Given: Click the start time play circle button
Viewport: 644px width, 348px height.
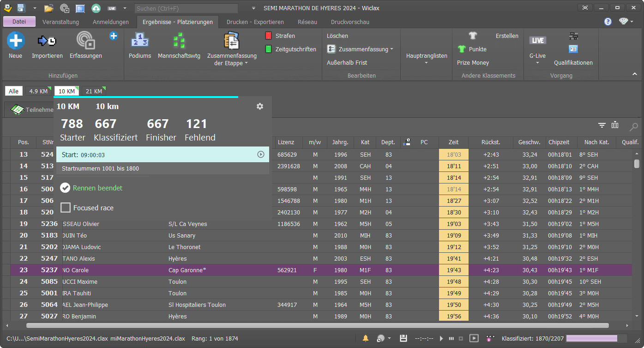Looking at the screenshot, I should (x=261, y=155).
